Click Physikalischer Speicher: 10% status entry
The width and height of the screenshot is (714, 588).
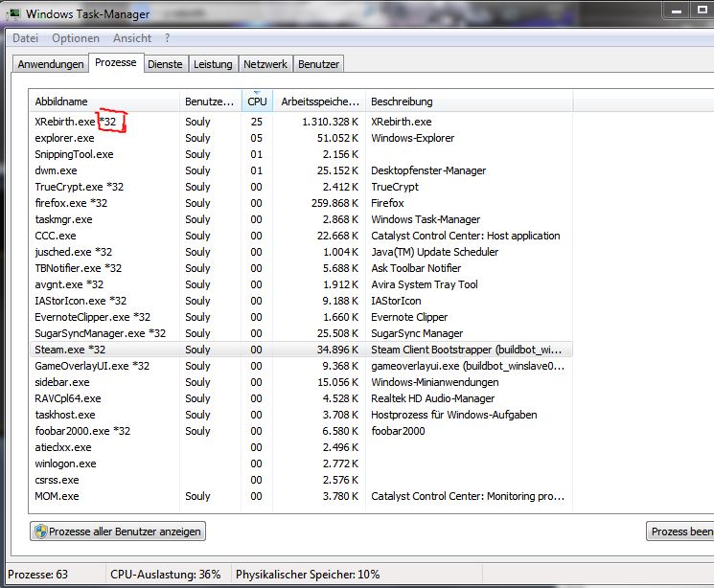[308, 575]
